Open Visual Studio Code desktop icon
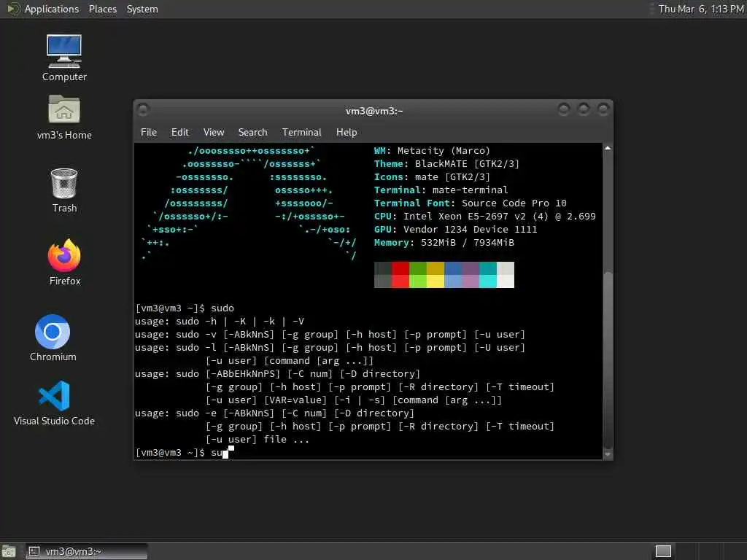This screenshot has height=560, width=747. pos(54,402)
